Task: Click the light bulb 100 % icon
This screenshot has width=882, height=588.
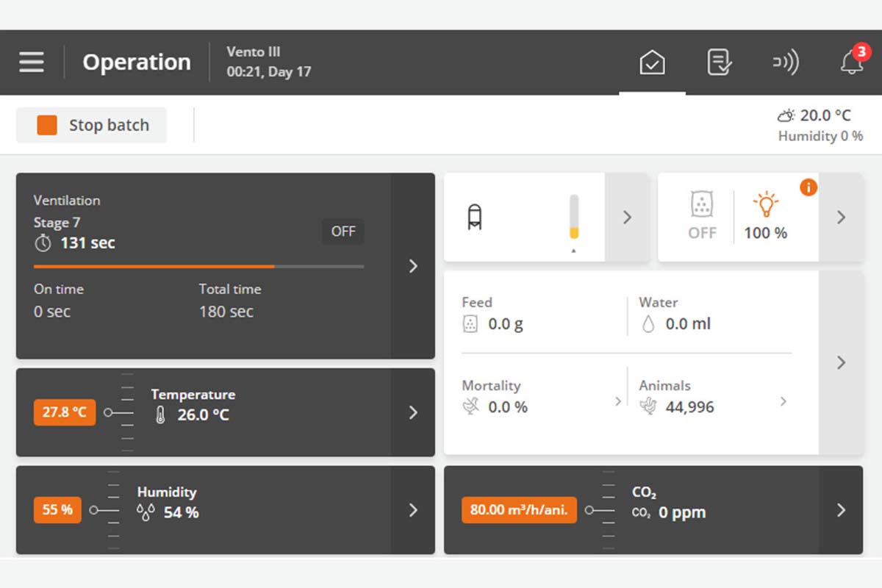Action: tap(765, 206)
